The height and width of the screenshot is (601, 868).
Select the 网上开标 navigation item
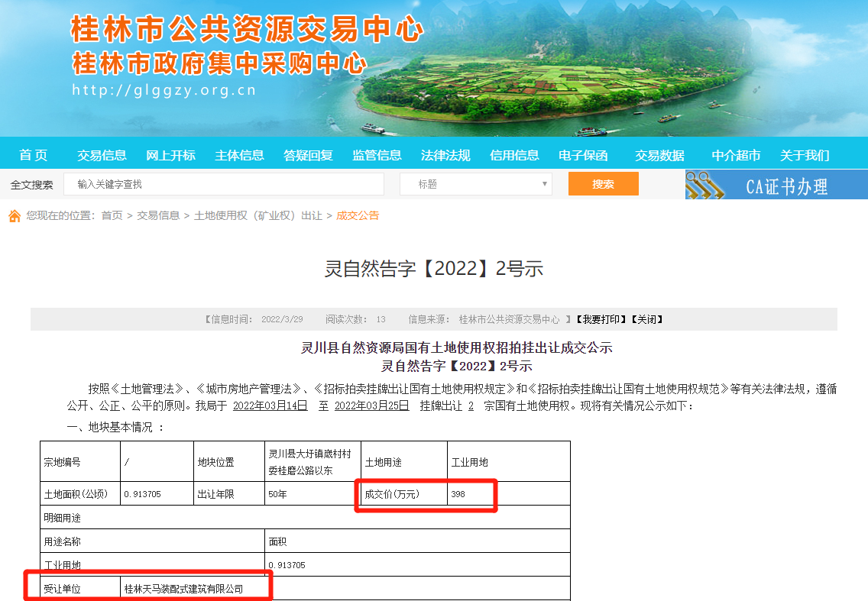click(x=170, y=155)
